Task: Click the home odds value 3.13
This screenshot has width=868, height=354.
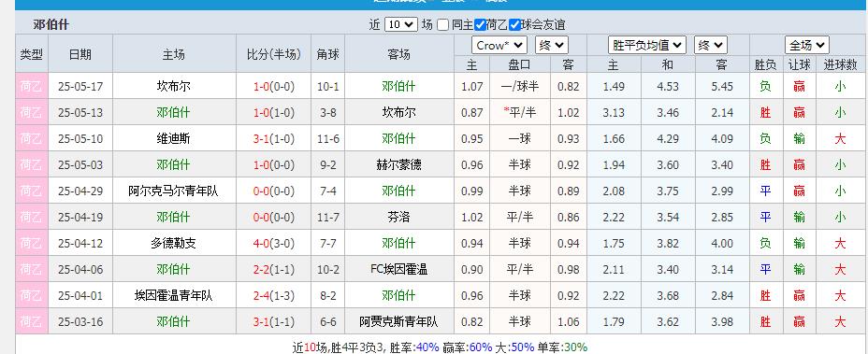Action: 614,112
